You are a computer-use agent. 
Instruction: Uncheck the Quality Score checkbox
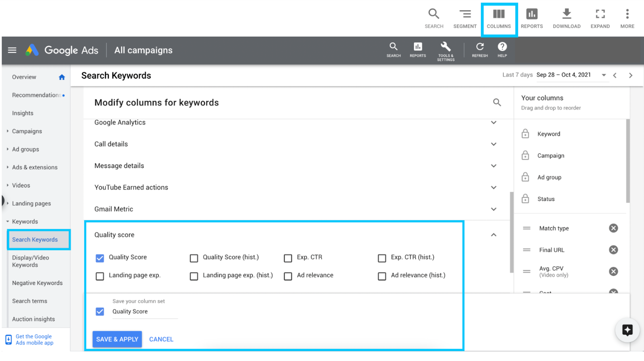pos(100,258)
